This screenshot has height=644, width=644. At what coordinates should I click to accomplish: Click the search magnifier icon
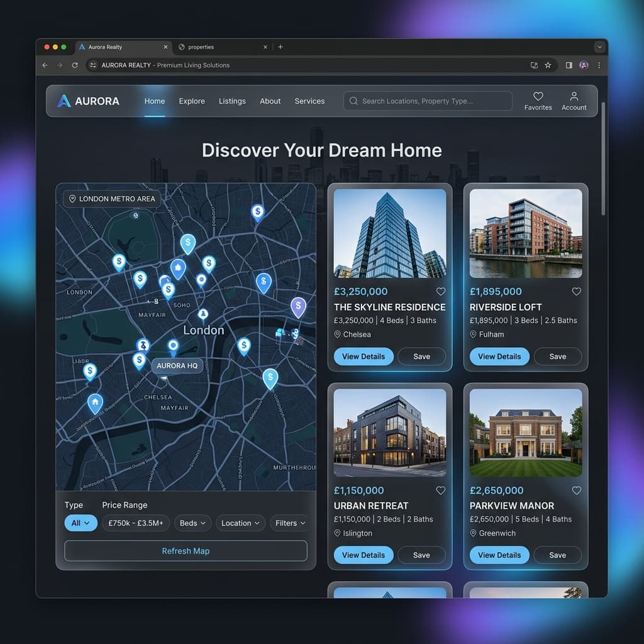[353, 101]
